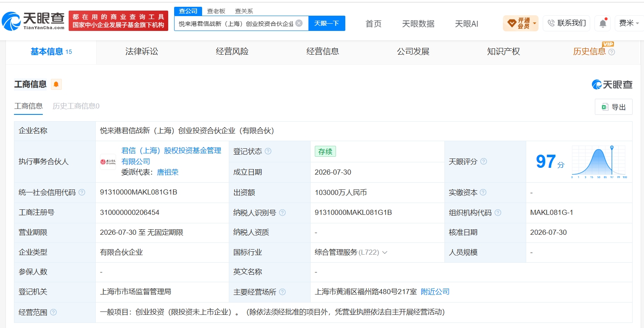
Task: Open the notification bell in header
Action: click(x=602, y=23)
